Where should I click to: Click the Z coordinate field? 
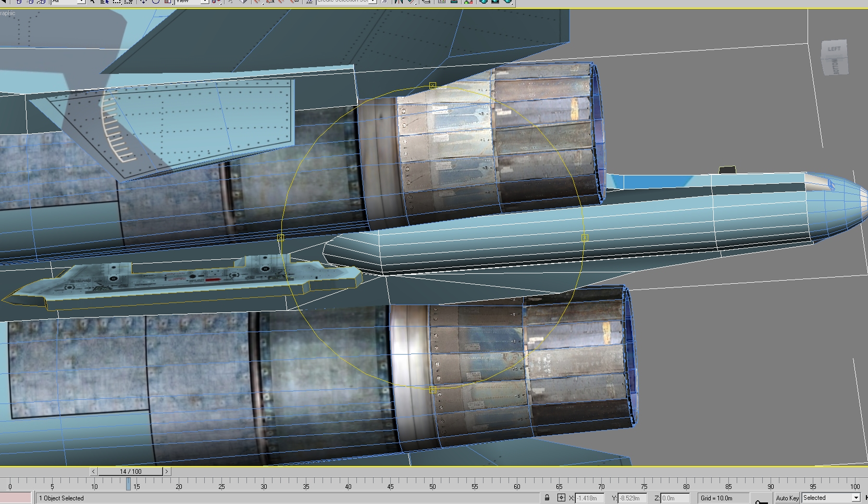(x=675, y=498)
